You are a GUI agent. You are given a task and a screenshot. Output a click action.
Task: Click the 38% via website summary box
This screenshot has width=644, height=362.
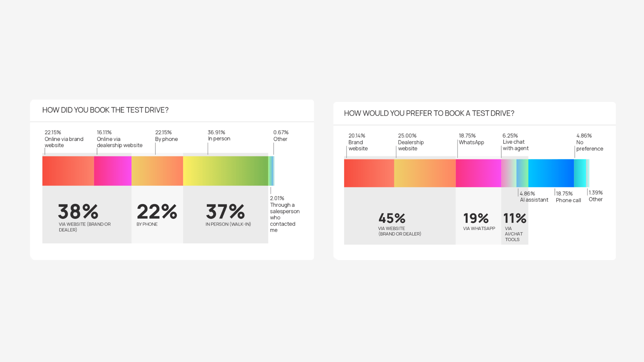tap(87, 215)
